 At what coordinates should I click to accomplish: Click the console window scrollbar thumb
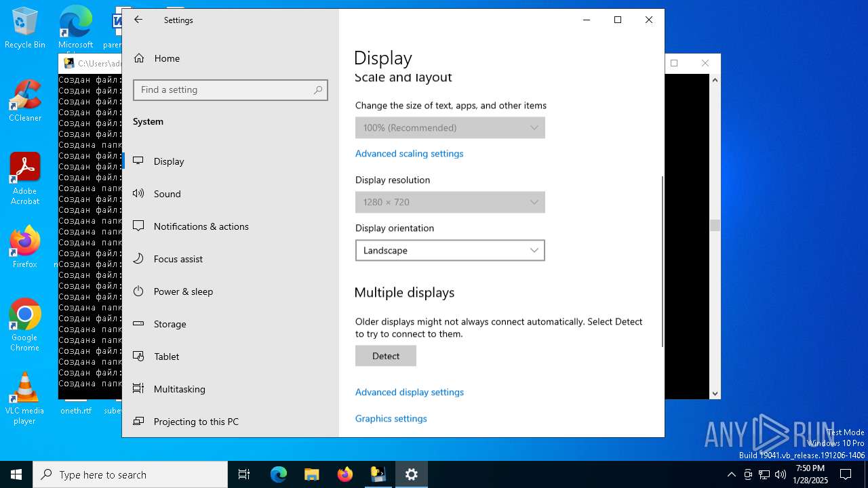point(715,226)
